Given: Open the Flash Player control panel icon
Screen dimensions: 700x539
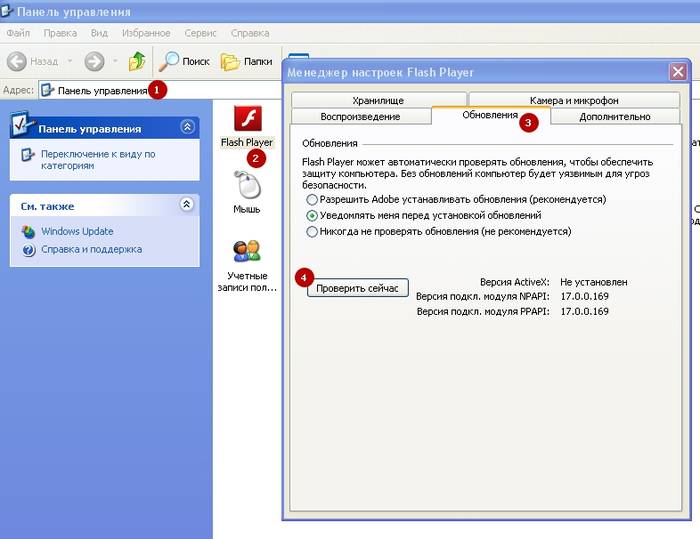Looking at the screenshot, I should [x=246, y=122].
